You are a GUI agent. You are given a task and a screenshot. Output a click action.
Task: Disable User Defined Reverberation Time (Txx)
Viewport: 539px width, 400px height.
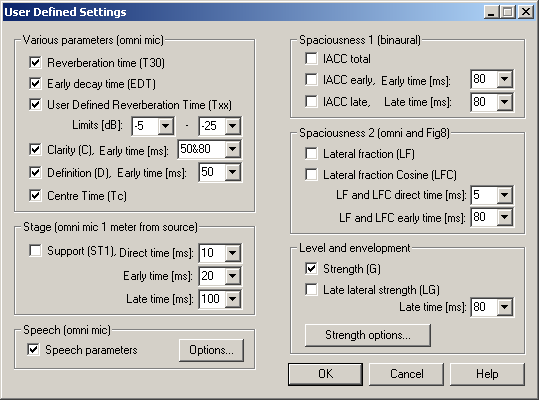[x=35, y=104]
